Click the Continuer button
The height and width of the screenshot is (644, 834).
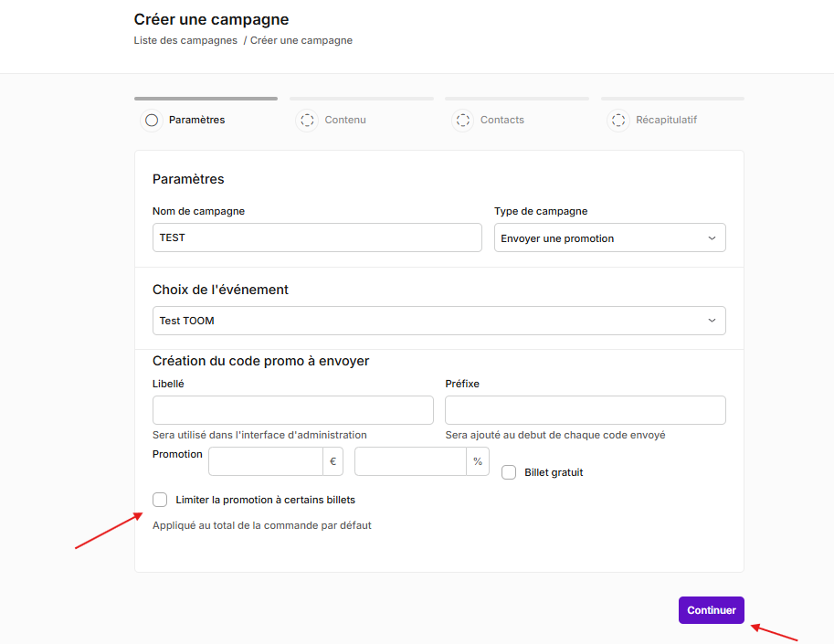(711, 610)
